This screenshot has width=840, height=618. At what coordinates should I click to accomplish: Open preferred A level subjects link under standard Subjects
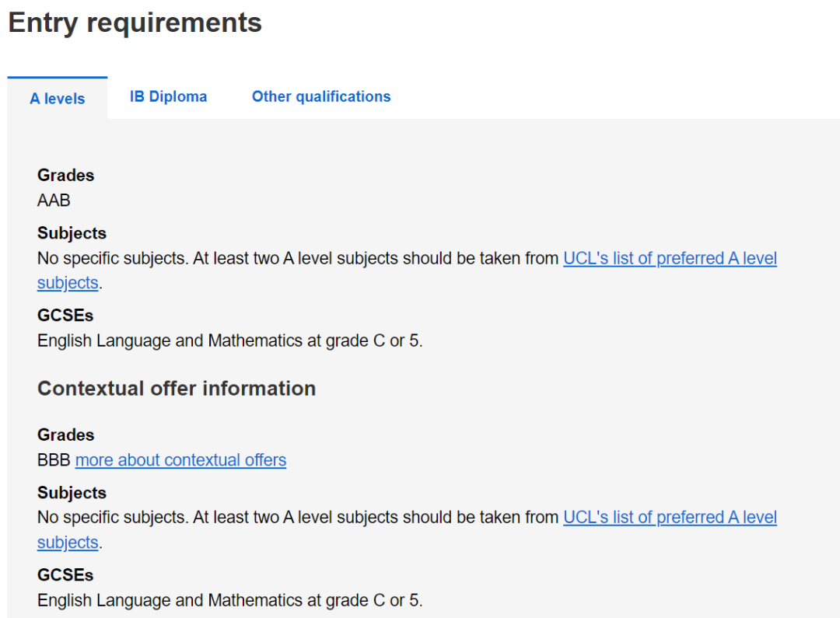[670, 258]
